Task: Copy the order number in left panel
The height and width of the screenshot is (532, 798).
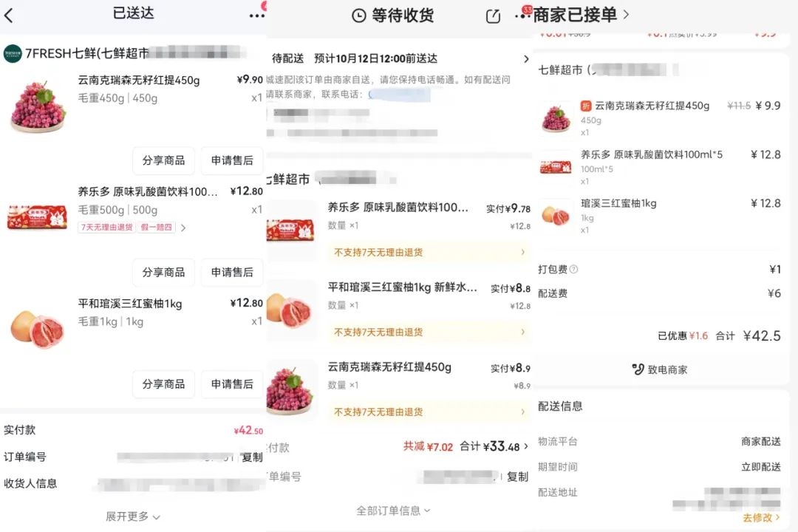Action: click(252, 457)
